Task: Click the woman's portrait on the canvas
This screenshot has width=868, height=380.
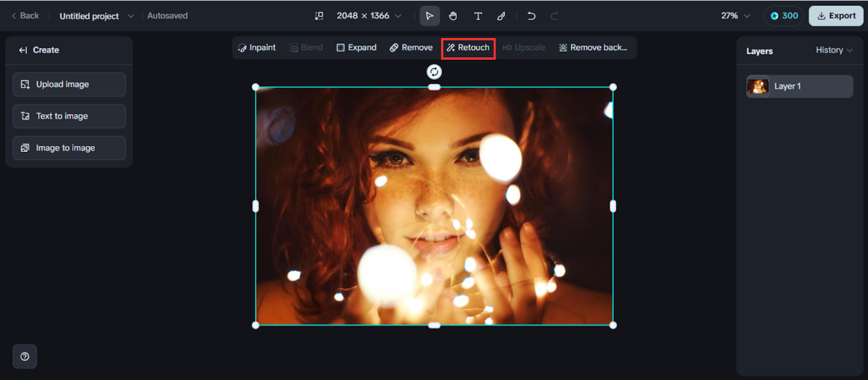Action: click(434, 206)
